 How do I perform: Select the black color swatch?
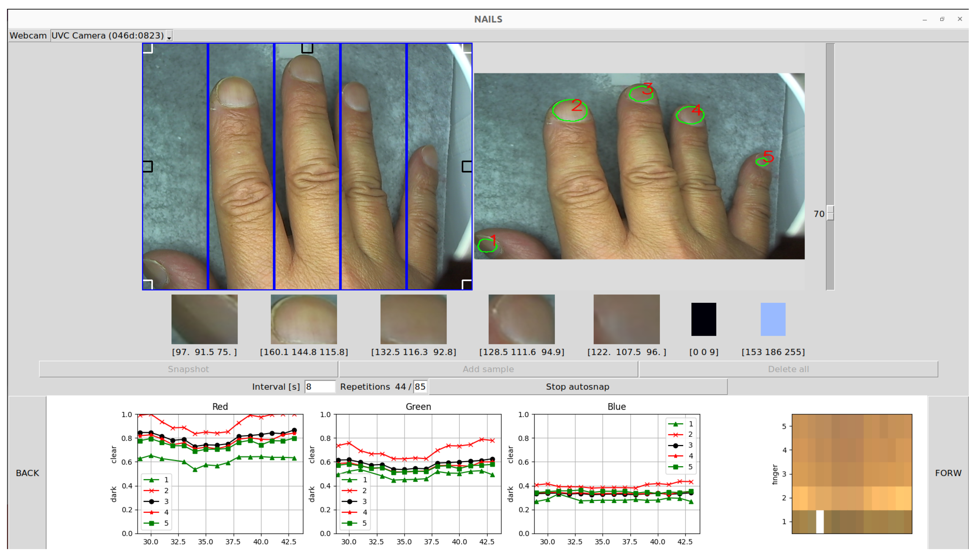pyautogui.click(x=704, y=319)
